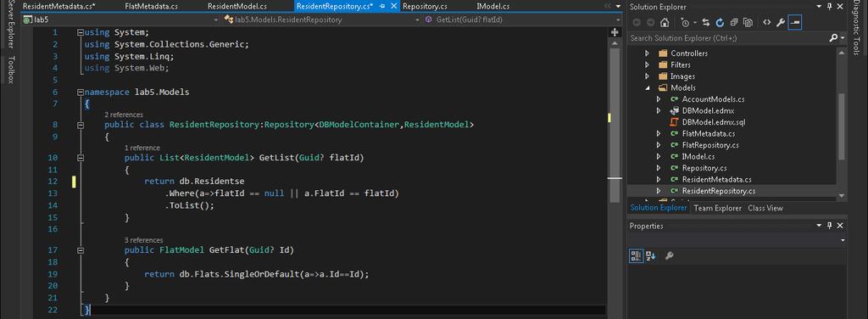Screen dimensions: 868x319
Task: Toggle Show All Files in Solution Explorer
Action: [748, 23]
